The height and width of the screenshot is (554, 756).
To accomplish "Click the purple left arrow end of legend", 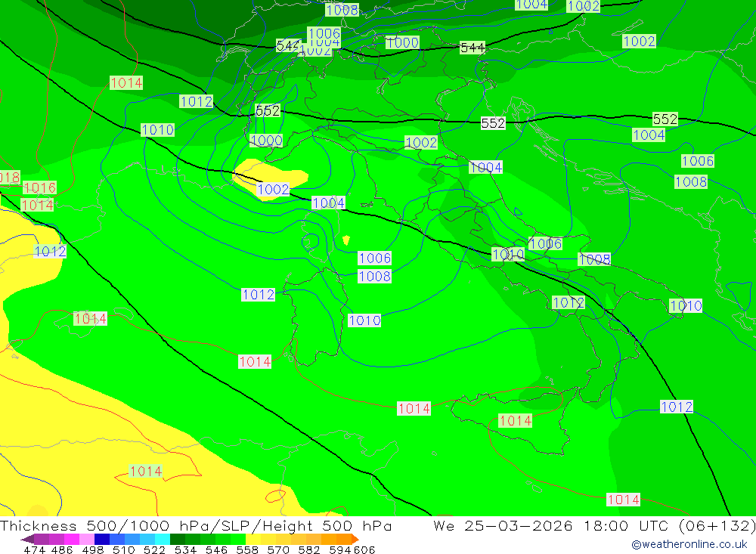I will pos(27,539).
